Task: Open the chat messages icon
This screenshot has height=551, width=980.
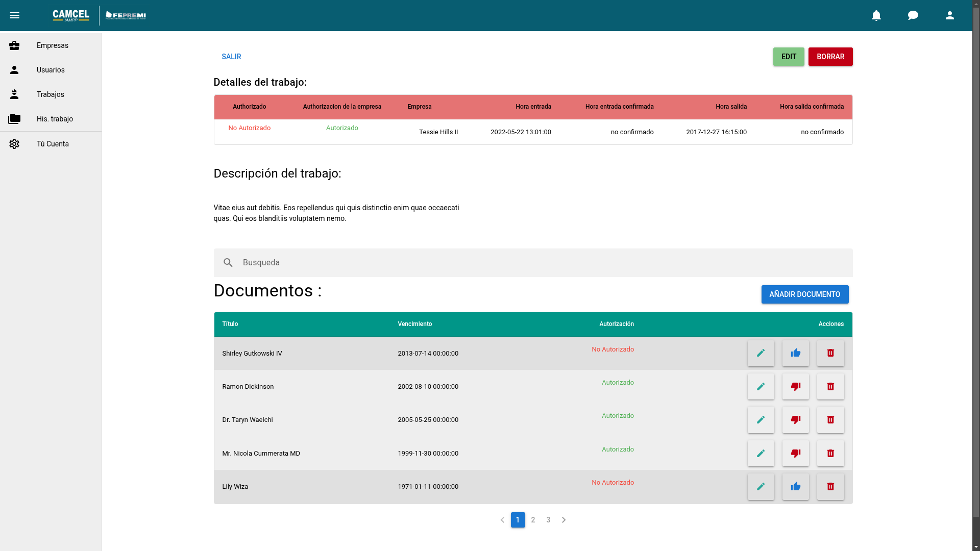Action: click(913, 15)
